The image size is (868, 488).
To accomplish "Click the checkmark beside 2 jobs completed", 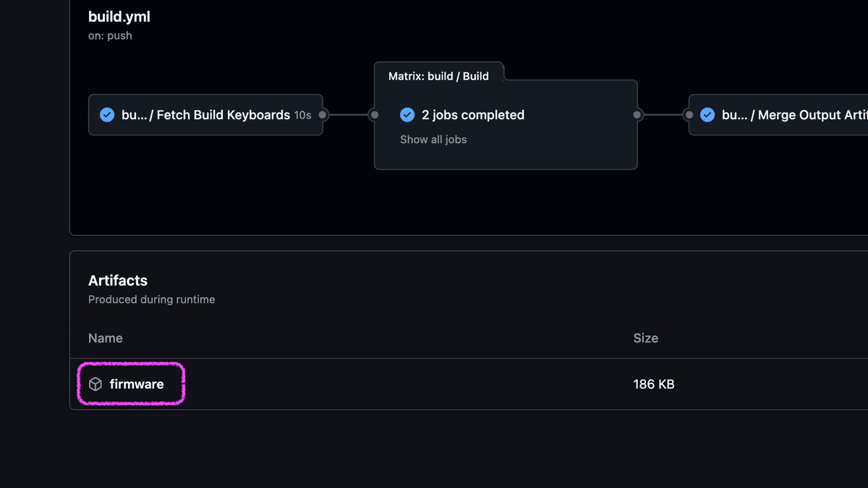I will coord(407,115).
